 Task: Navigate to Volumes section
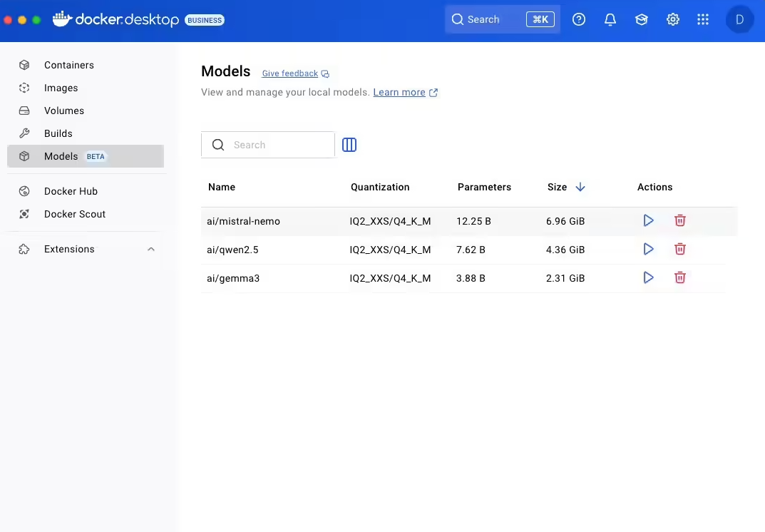(86, 111)
